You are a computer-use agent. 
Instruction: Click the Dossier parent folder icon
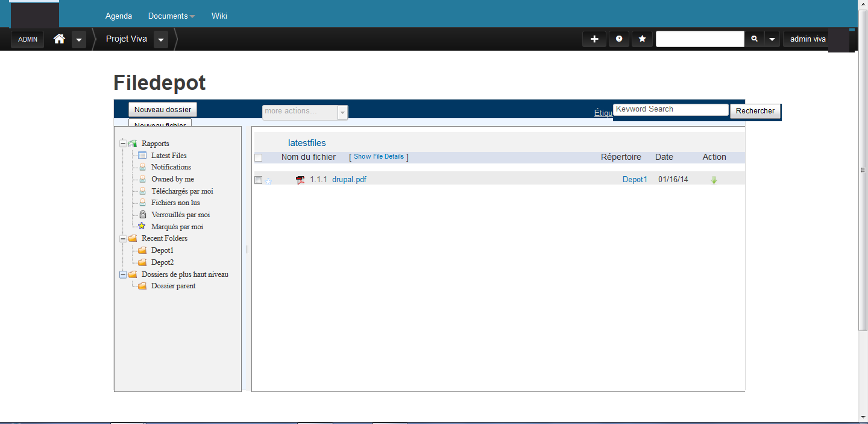(142, 286)
